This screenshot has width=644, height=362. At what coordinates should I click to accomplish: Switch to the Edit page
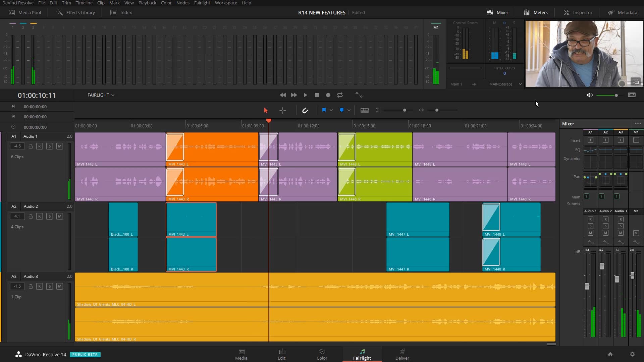point(281,354)
